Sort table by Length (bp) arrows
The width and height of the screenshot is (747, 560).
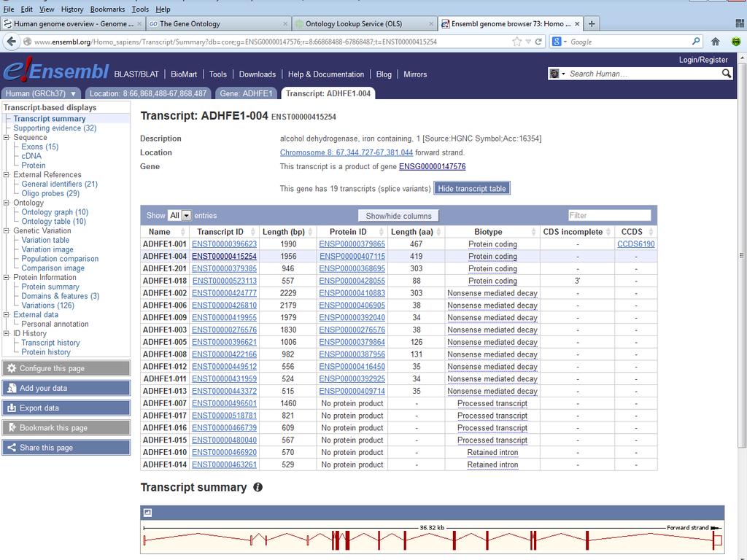coord(310,232)
